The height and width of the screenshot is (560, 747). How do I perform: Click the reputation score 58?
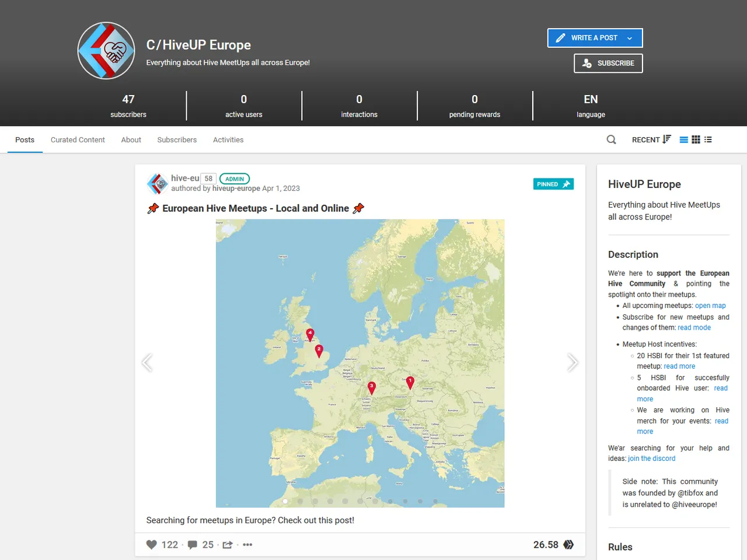(208, 178)
